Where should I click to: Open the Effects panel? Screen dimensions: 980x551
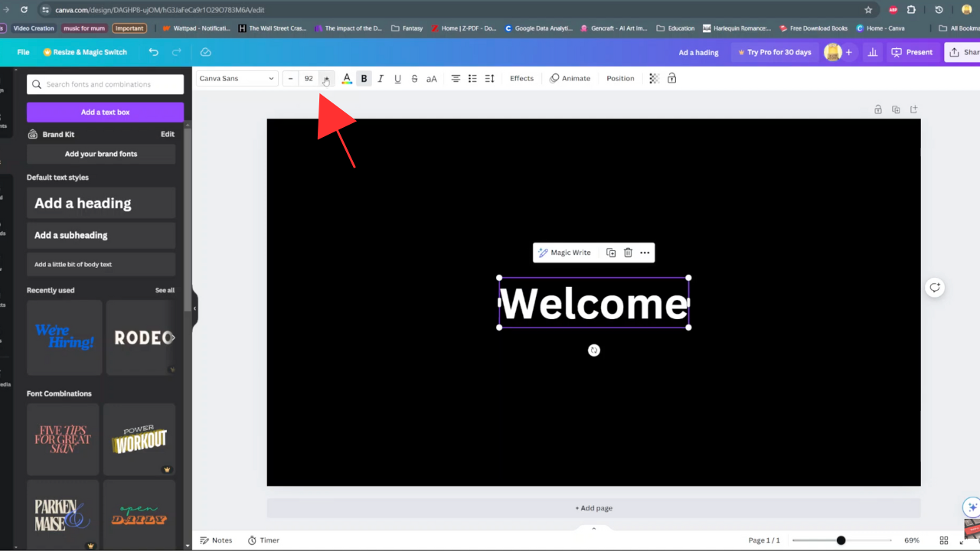(521, 78)
